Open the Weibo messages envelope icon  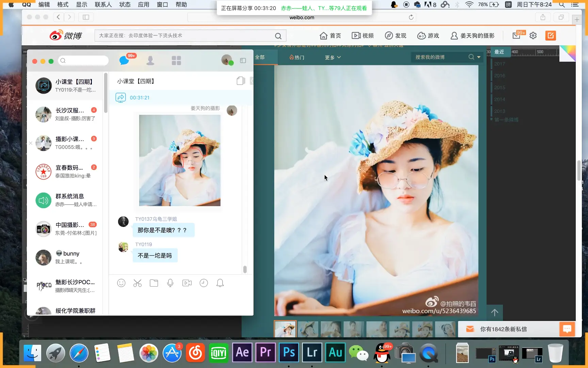[x=516, y=35]
